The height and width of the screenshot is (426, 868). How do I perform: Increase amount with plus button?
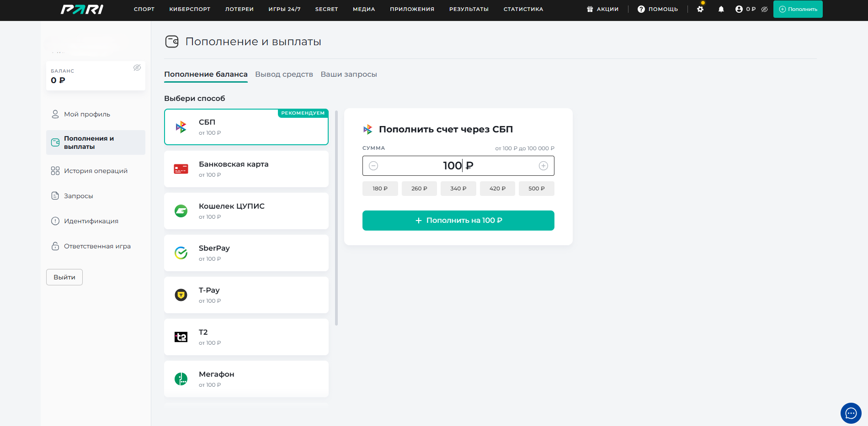pos(543,166)
